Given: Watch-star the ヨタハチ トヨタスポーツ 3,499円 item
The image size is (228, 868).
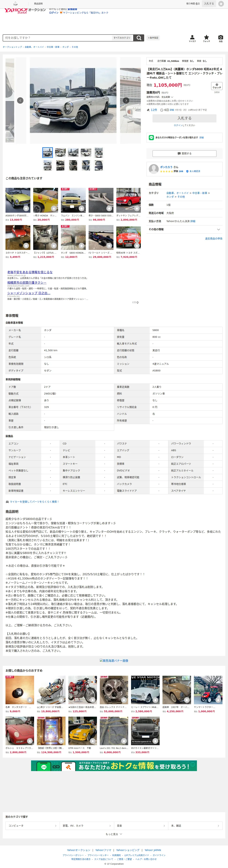Looking at the screenshot, I should tap(26, 246).
